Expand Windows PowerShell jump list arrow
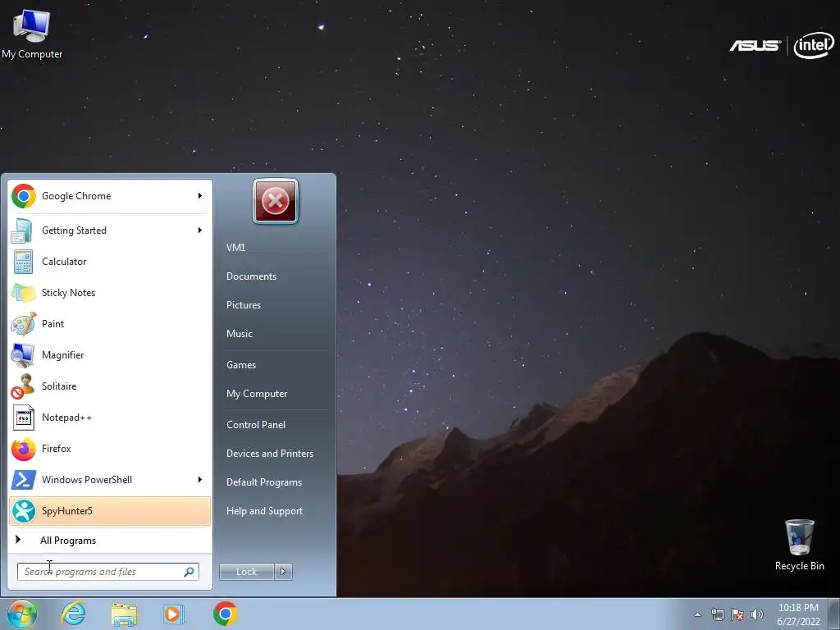The image size is (840, 630). tap(200, 479)
